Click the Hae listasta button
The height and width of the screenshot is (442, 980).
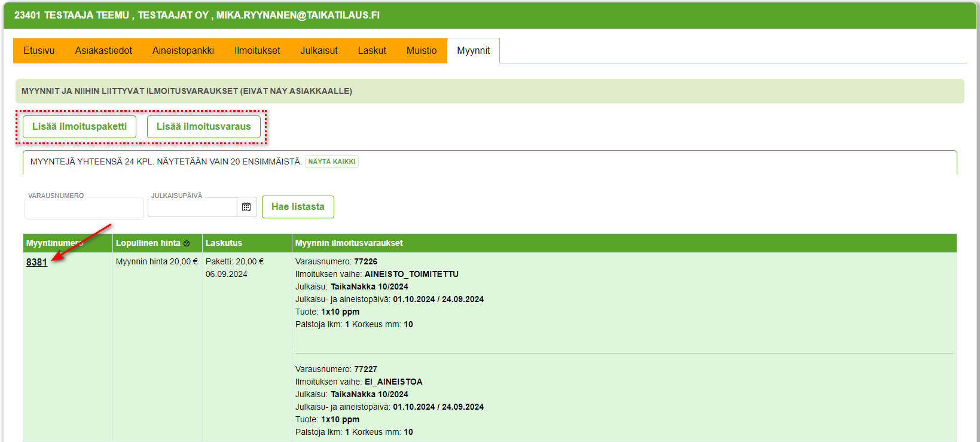click(298, 207)
